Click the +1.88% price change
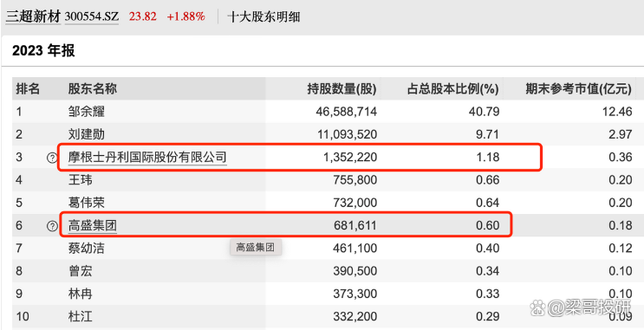The width and height of the screenshot is (644, 330). click(185, 16)
